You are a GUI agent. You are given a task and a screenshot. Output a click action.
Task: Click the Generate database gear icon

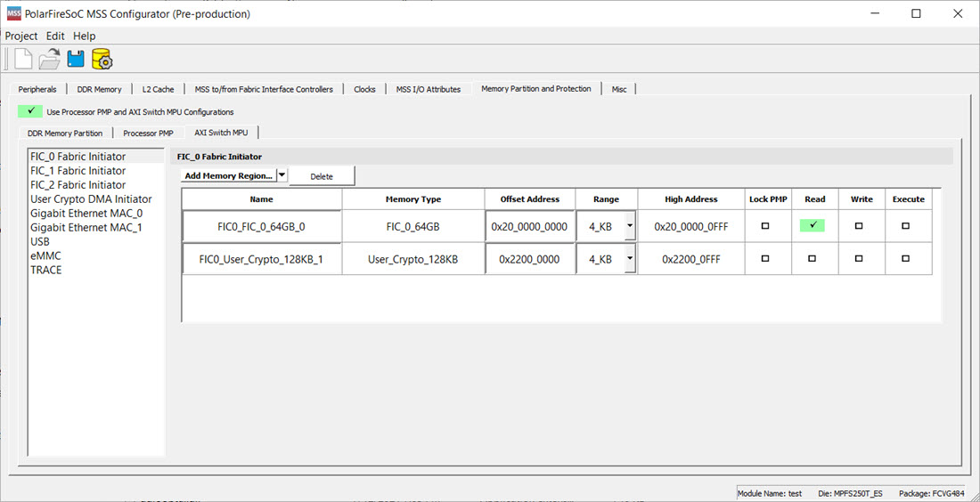coord(102,60)
